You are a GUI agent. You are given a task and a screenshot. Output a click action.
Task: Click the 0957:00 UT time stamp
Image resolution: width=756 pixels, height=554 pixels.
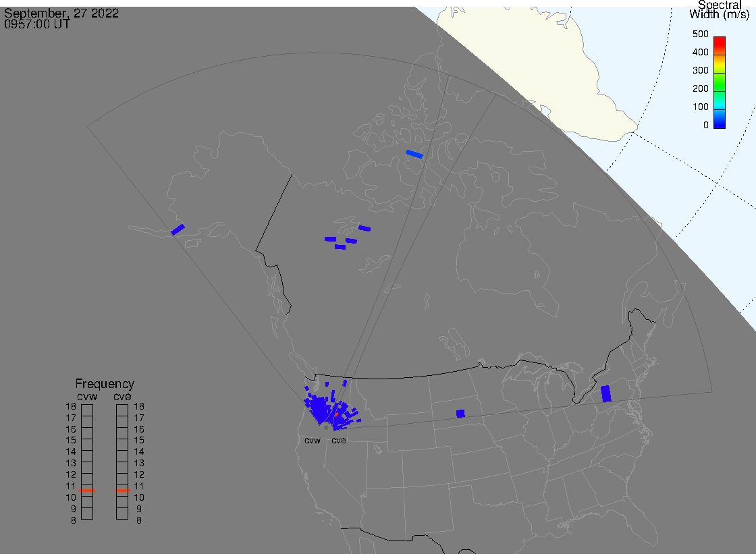pyautogui.click(x=37, y=24)
